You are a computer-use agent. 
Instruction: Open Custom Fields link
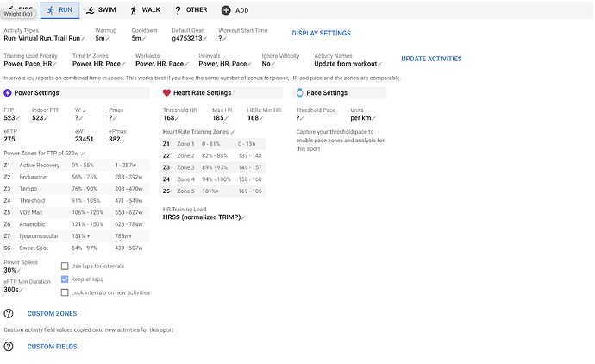tap(52, 347)
